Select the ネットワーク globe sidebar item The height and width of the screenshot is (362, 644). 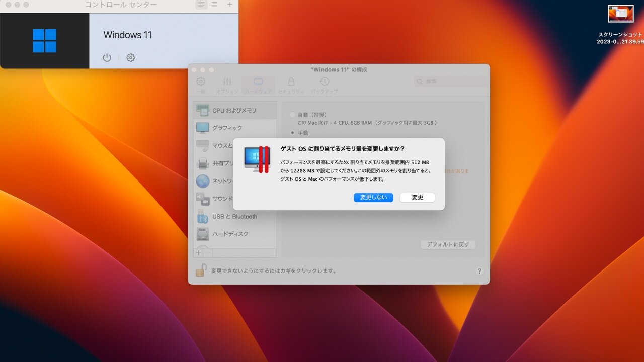point(214,181)
